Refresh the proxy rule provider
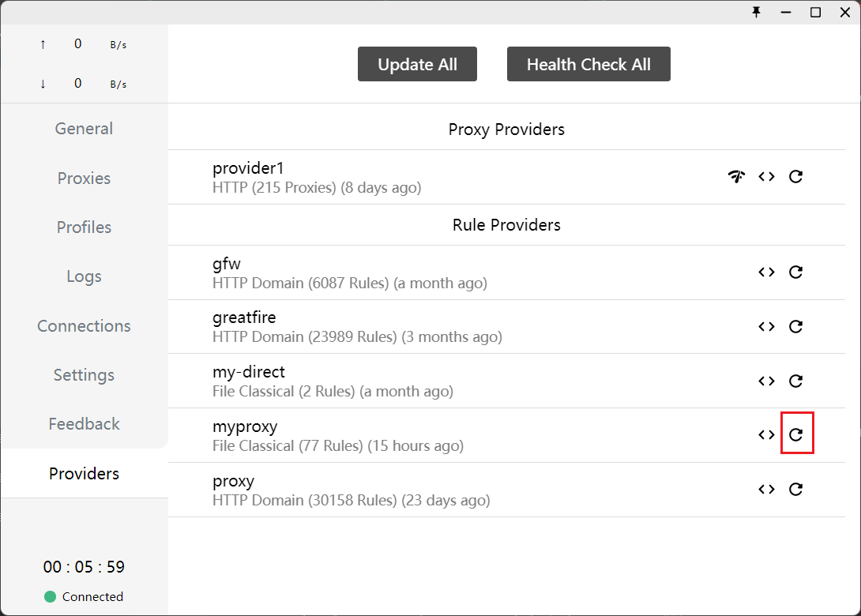This screenshot has width=861, height=616. coord(795,489)
